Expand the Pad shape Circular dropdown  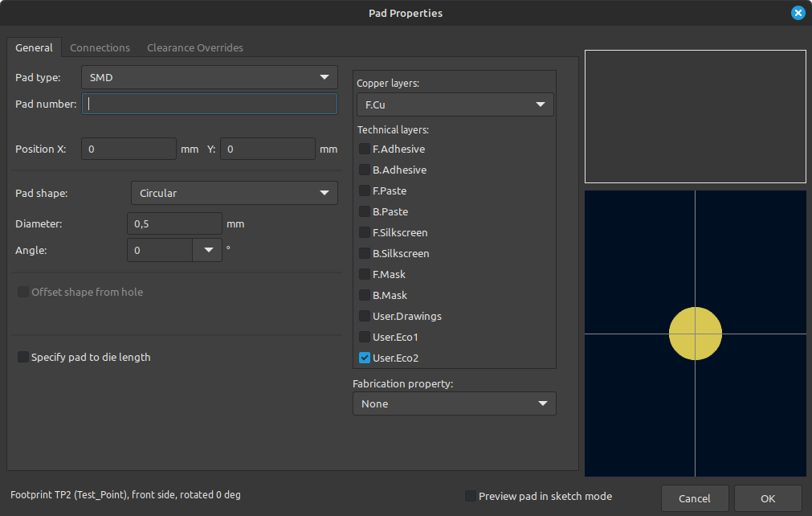coord(234,193)
